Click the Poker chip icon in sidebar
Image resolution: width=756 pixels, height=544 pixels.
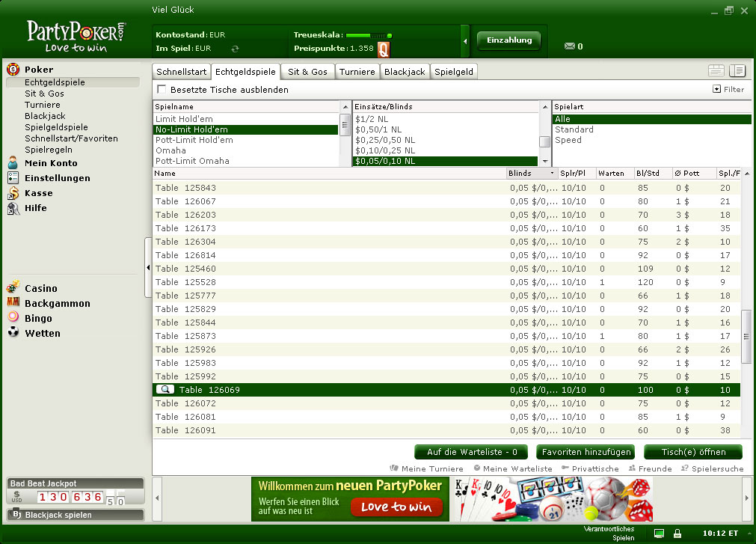click(x=13, y=69)
